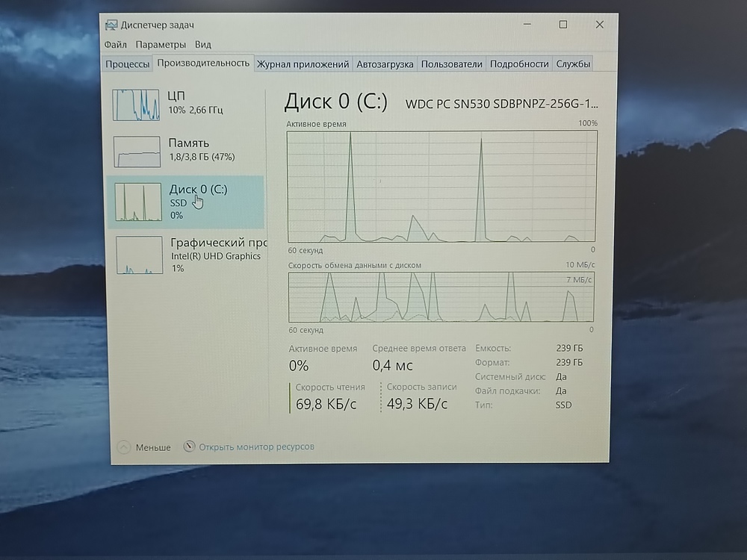Go to the Пользователи tab
The height and width of the screenshot is (560, 747).
[451, 64]
